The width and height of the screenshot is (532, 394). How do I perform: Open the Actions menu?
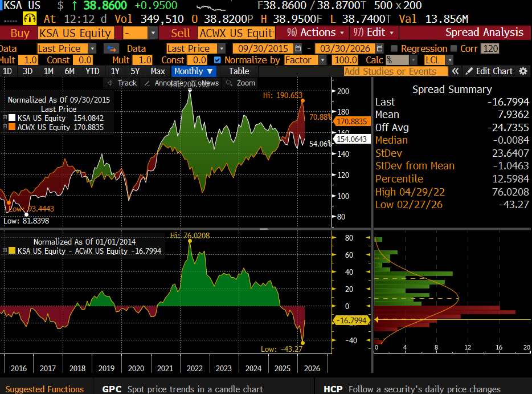pyautogui.click(x=312, y=33)
